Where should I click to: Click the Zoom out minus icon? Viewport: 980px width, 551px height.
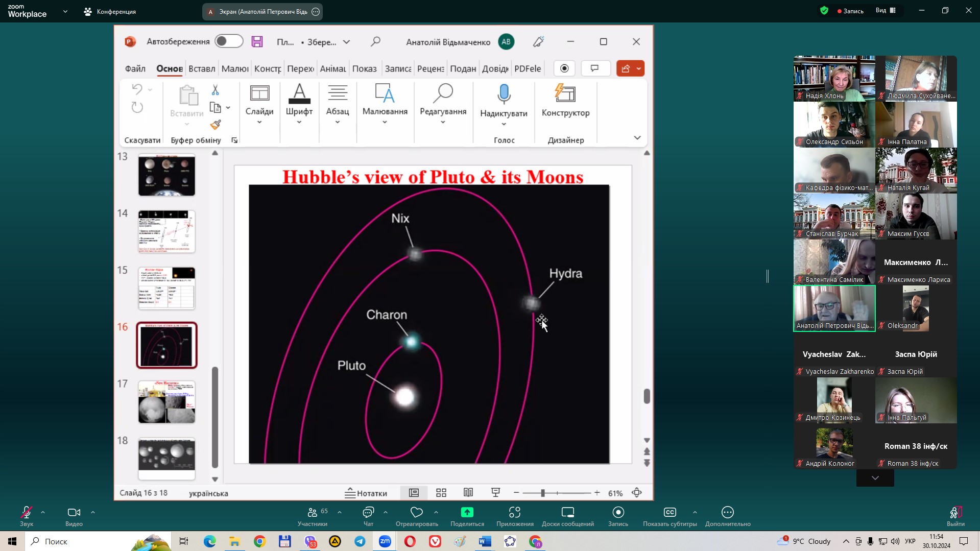(x=516, y=493)
